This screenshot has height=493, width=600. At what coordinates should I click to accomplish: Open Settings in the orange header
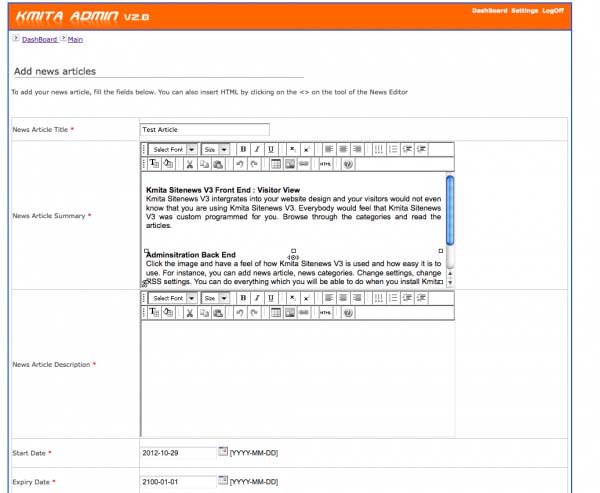point(525,11)
